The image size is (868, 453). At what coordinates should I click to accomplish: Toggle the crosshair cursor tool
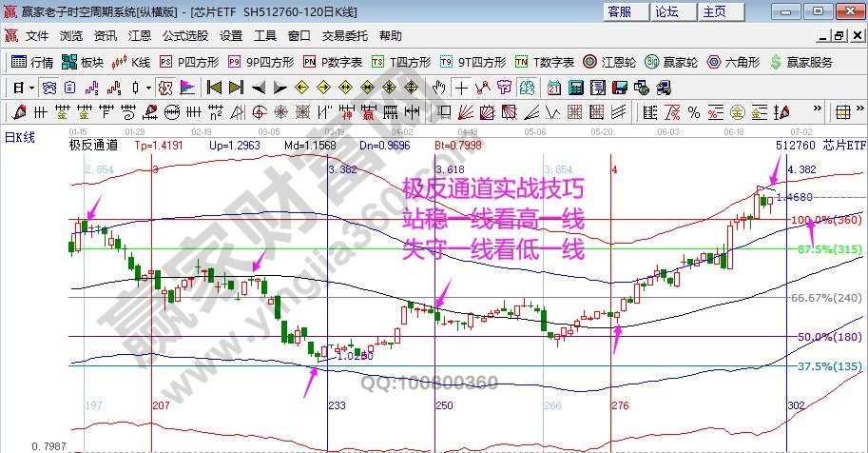pyautogui.click(x=461, y=88)
